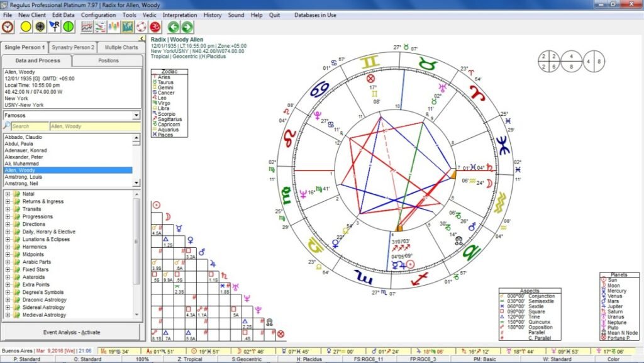The height and width of the screenshot is (363, 644).
Task: Click the Sun glyph atop aspect grid
Action: click(x=157, y=205)
